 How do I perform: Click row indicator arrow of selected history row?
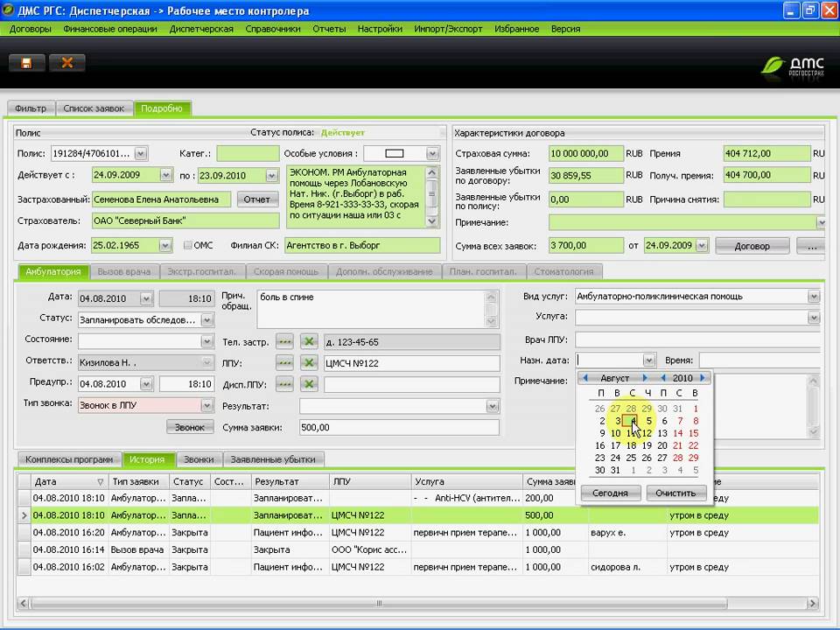coord(24,515)
